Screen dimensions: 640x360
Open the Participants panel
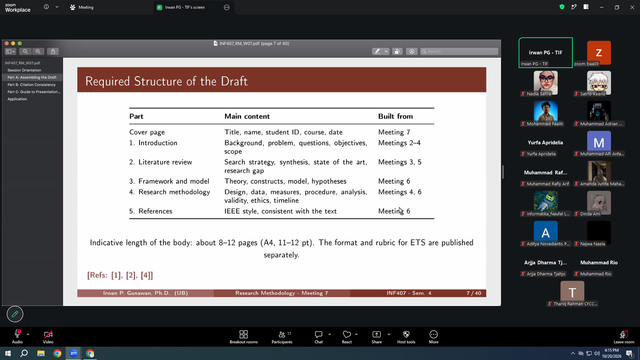point(282,337)
